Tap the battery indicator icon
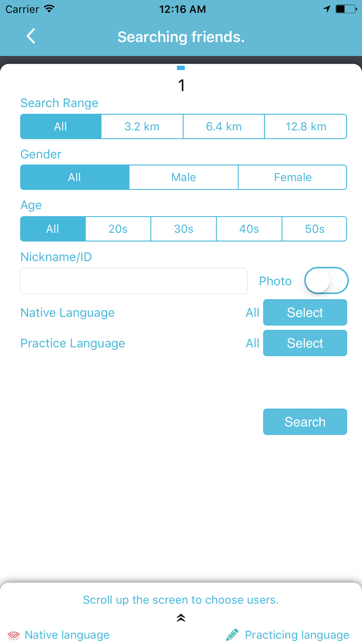Image resolution: width=362 pixels, height=644 pixels. click(x=346, y=9)
